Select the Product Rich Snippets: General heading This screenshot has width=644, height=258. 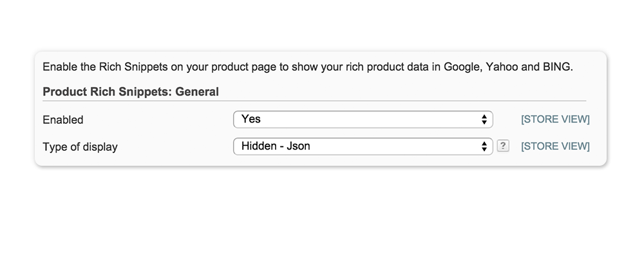click(x=131, y=92)
